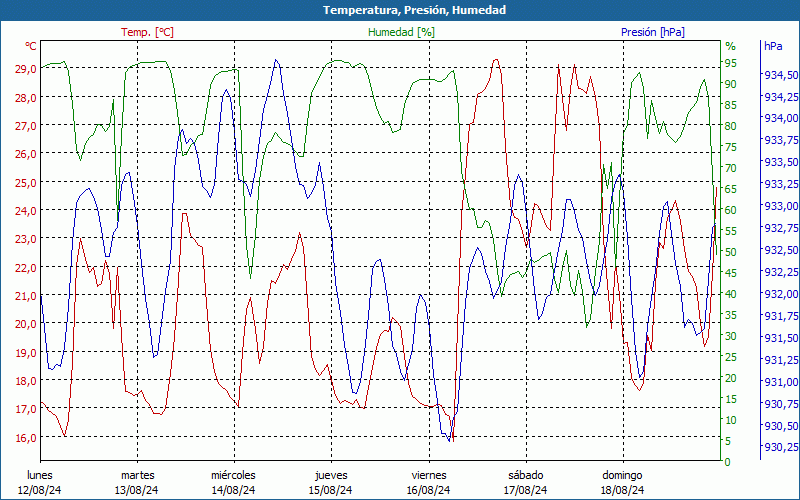
Task: Click the 18,0 temperature axis value
Action: [26, 380]
